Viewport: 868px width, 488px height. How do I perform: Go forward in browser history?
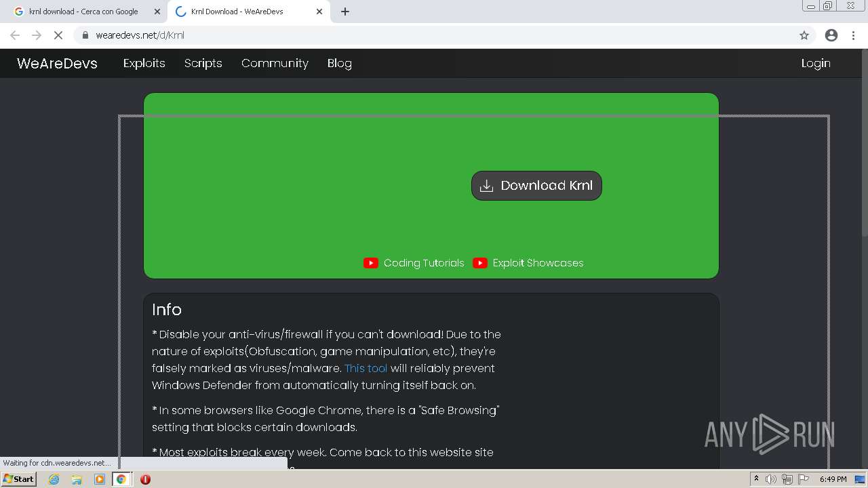pyautogui.click(x=37, y=35)
